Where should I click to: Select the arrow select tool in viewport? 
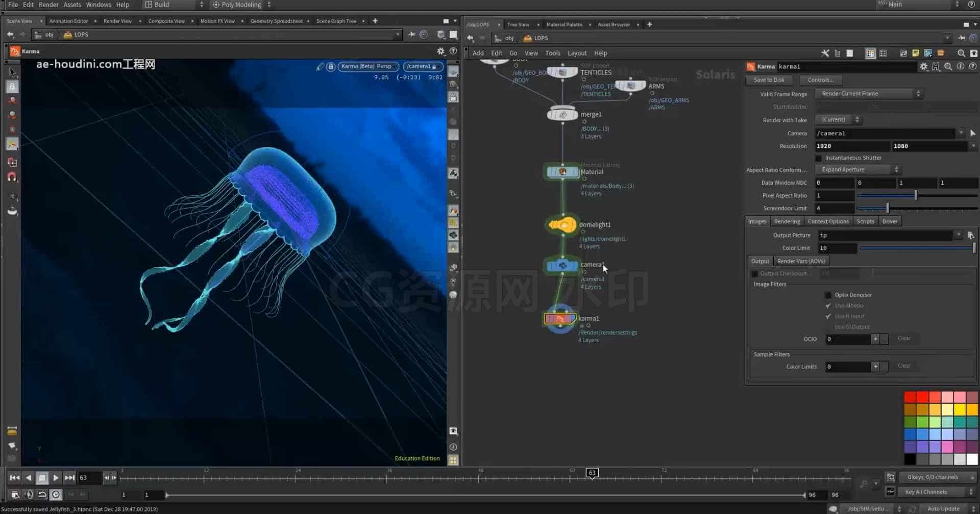pyautogui.click(x=12, y=72)
